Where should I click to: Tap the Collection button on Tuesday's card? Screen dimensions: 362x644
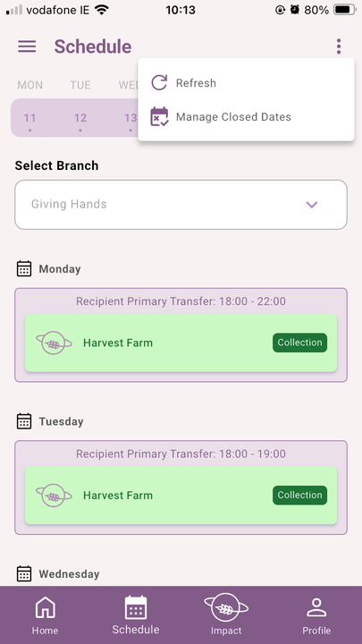click(300, 496)
